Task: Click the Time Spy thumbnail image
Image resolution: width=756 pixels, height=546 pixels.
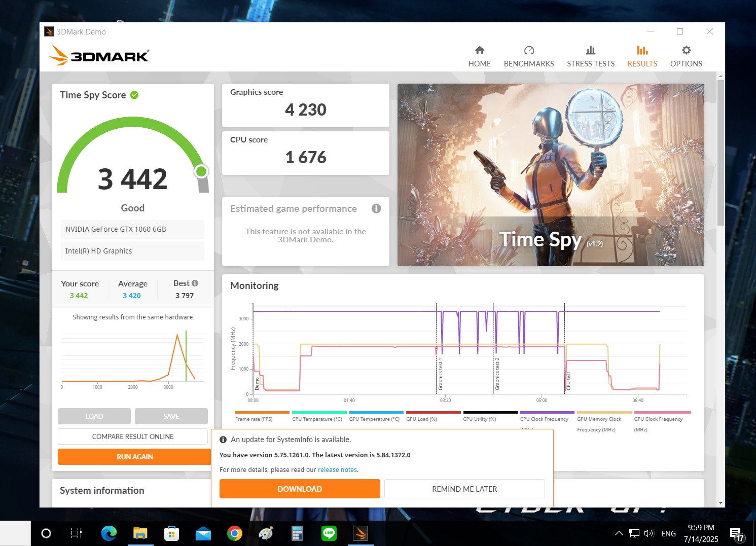Action: tap(550, 175)
